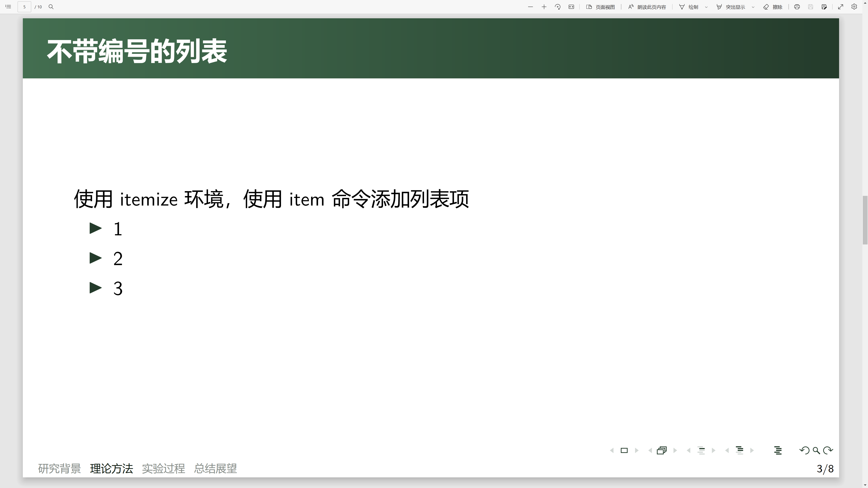This screenshot has width=868, height=488.
Task: Zoom out with the minus icon
Action: pyautogui.click(x=530, y=7)
